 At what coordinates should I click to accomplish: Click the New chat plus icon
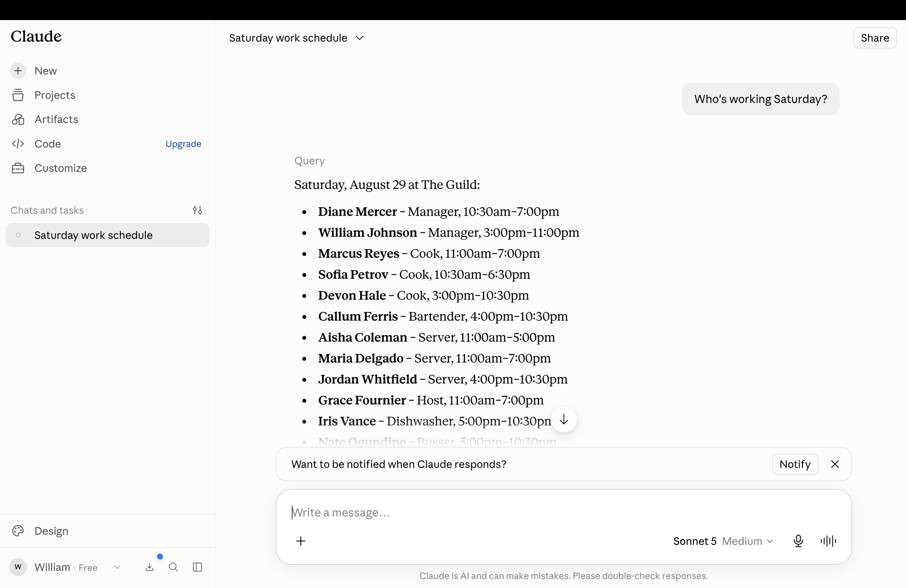(x=18, y=71)
